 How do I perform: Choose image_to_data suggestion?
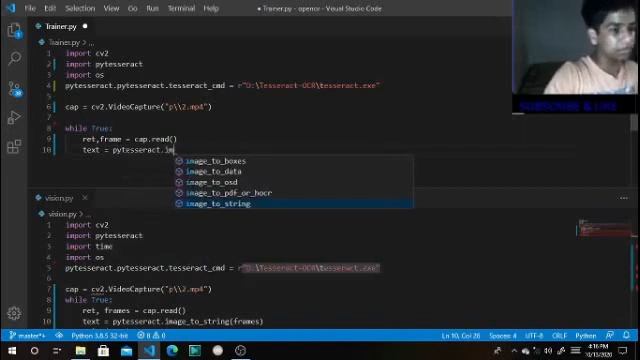(294, 171)
